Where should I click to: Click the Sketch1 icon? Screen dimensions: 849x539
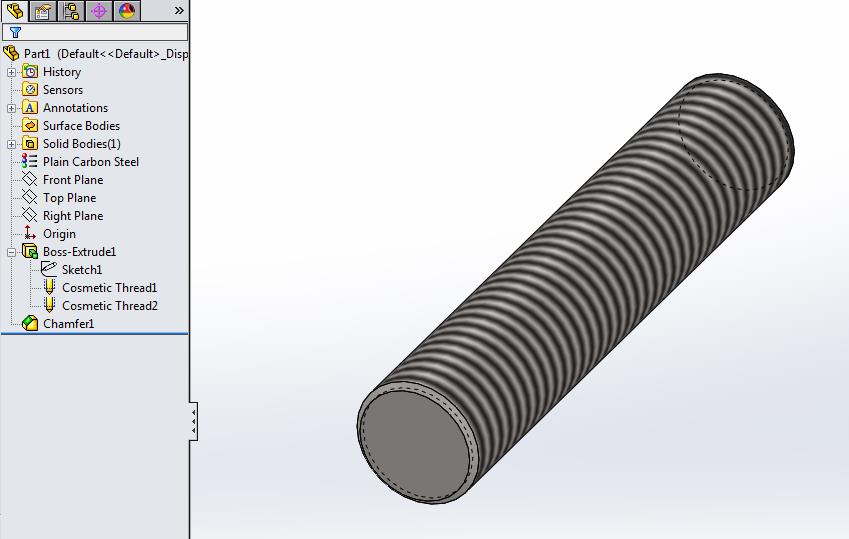coord(49,269)
